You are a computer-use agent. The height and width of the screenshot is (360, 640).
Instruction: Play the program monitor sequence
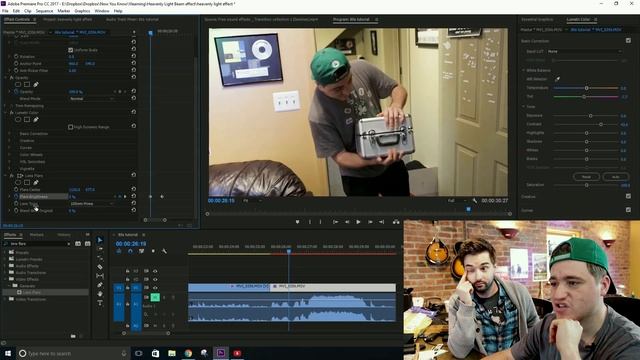(358, 222)
